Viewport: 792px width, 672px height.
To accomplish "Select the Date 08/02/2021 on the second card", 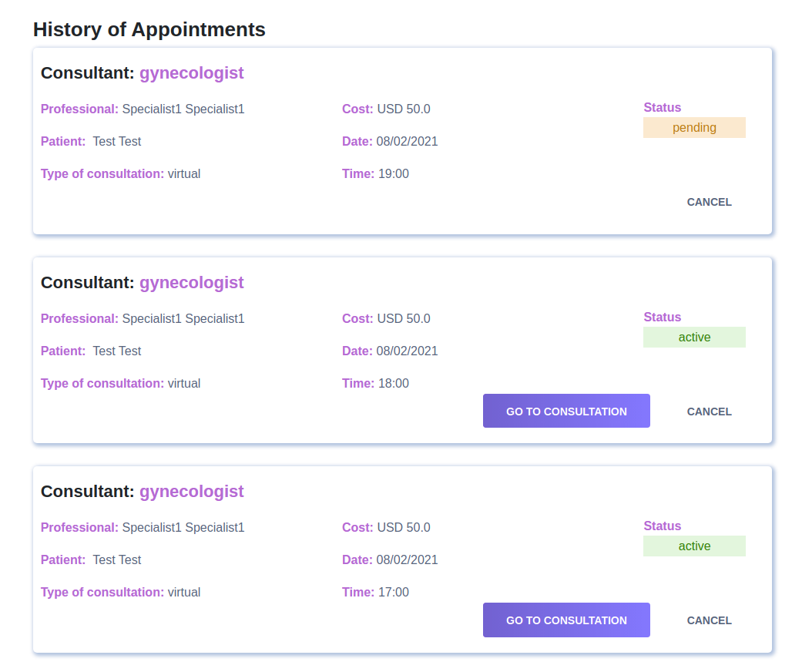I will click(x=408, y=351).
